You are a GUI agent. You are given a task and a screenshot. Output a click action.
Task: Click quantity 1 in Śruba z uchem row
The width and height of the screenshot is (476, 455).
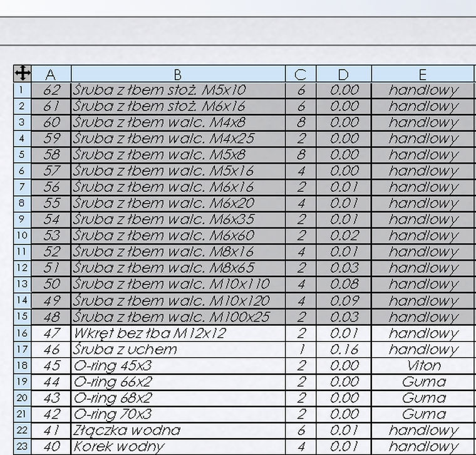(x=301, y=349)
